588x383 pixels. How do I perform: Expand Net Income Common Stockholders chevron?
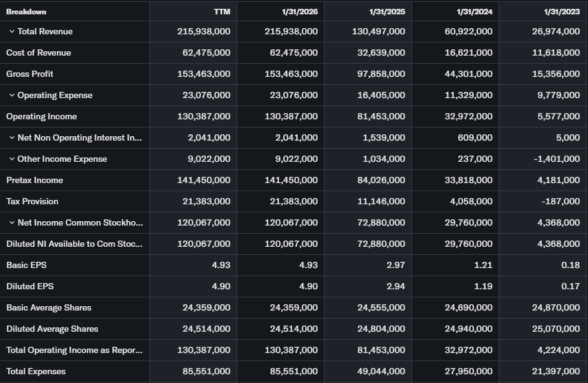[12, 223]
